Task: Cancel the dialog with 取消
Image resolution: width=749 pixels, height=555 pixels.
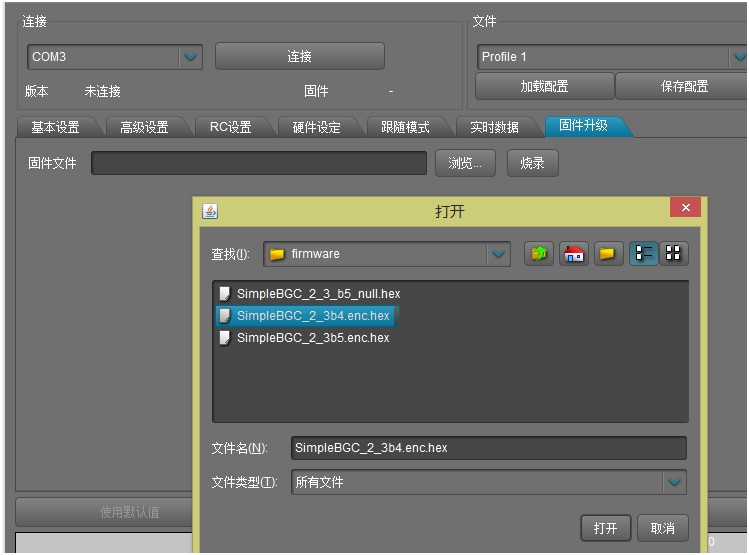Action: pyautogui.click(x=663, y=528)
